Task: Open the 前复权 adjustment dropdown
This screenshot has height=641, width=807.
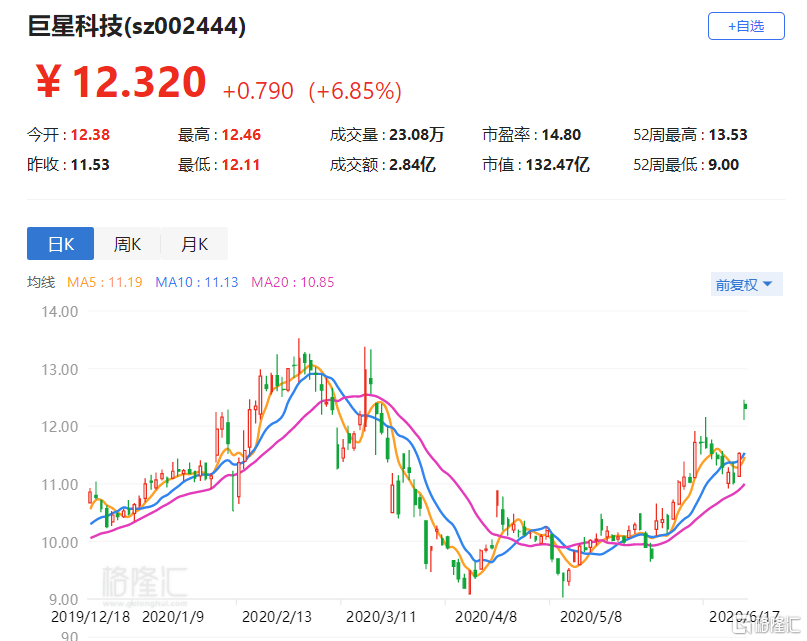Action: [746, 284]
